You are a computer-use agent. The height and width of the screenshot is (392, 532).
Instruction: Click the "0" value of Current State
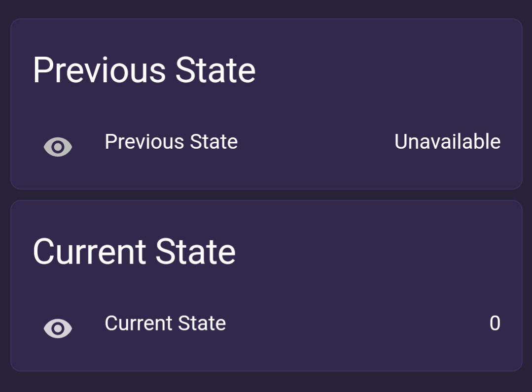click(x=495, y=324)
